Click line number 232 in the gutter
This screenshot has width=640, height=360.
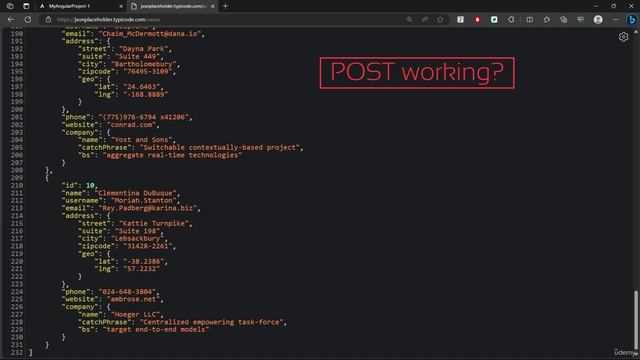click(x=17, y=353)
